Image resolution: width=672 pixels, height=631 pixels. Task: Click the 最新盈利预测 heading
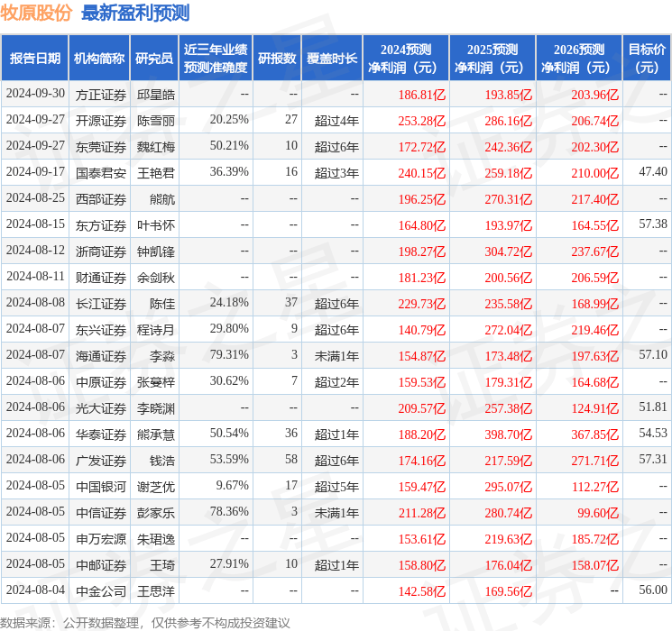click(135, 13)
